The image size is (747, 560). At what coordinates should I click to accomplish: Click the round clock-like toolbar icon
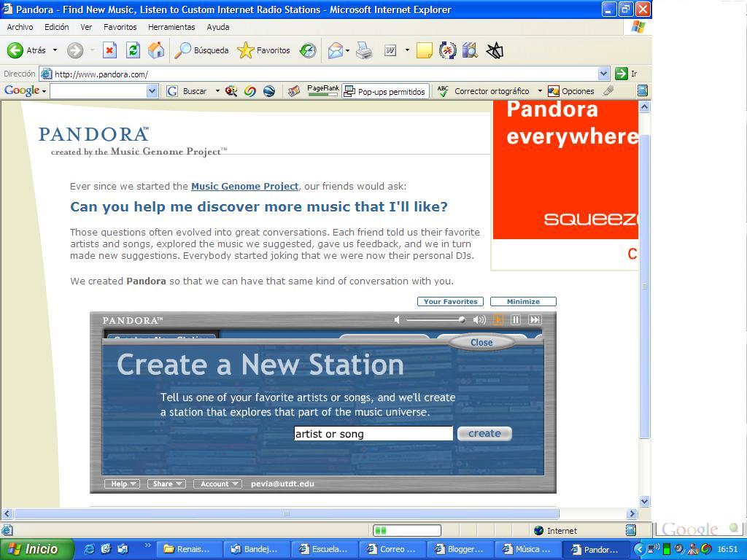click(x=447, y=50)
